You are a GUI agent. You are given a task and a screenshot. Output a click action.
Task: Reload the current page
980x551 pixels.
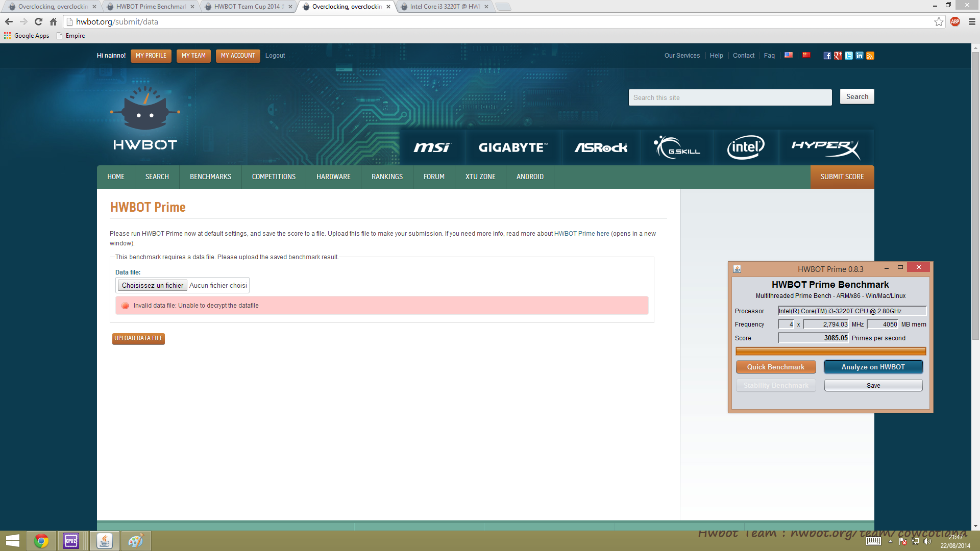38,21
